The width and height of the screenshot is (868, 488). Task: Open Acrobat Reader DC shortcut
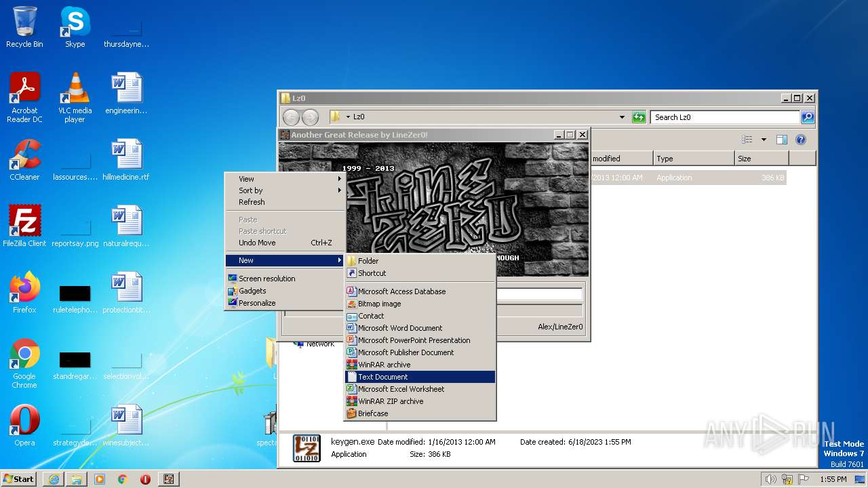[x=24, y=98]
